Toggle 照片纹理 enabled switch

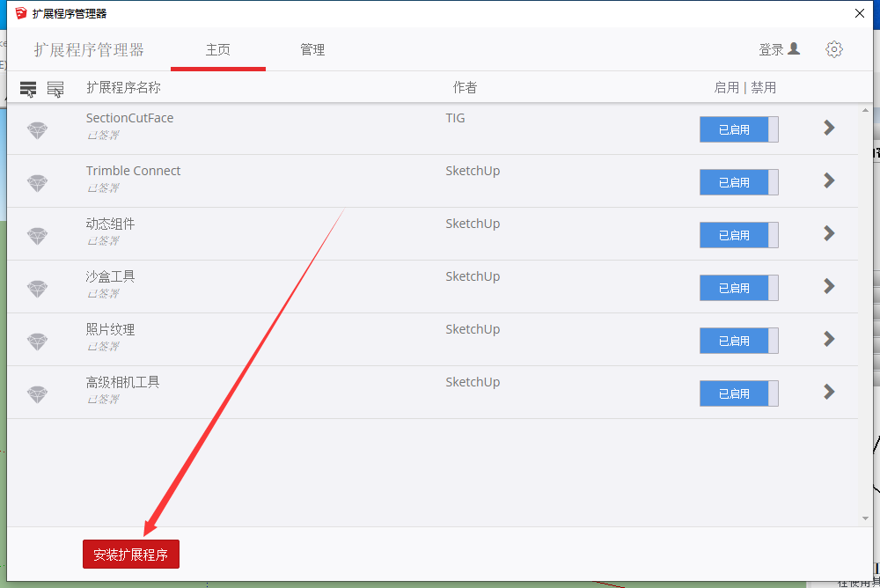point(738,341)
